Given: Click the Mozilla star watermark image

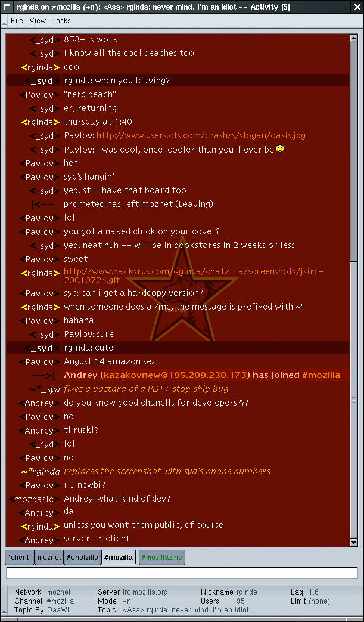Looking at the screenshot, I should tap(182, 290).
